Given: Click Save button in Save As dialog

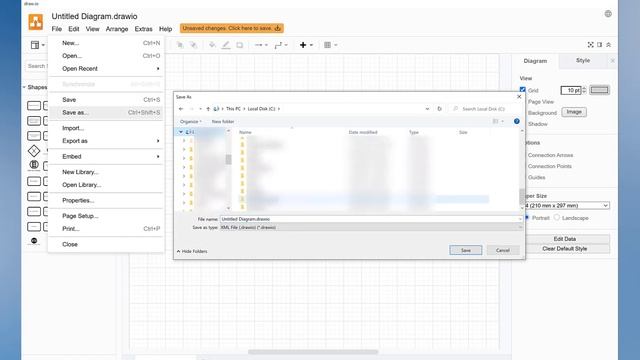Looking at the screenshot, I should [x=466, y=250].
